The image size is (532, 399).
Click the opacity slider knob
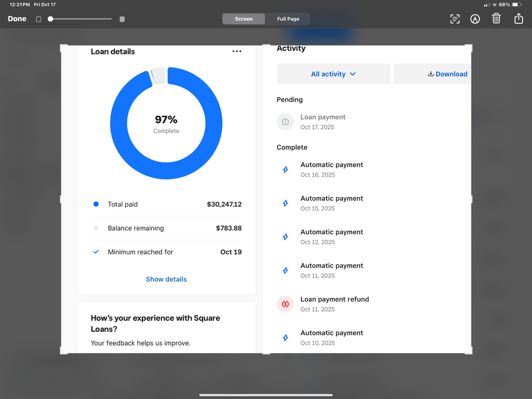51,19
